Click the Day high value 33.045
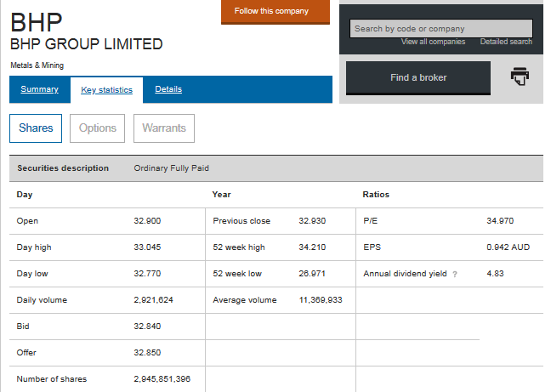Screen dimensions: 551x392 click(147, 247)
